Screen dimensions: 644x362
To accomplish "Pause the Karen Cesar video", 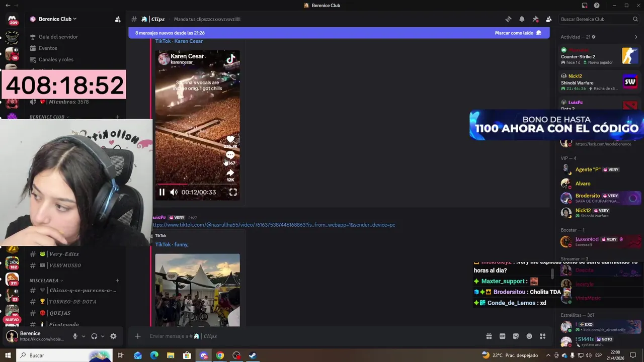I will (x=162, y=192).
